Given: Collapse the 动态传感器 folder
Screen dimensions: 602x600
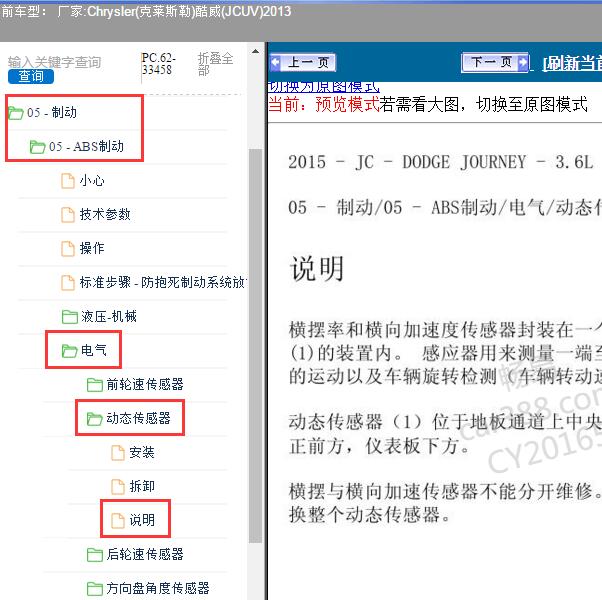Looking at the screenshot, I should click(x=138, y=418).
